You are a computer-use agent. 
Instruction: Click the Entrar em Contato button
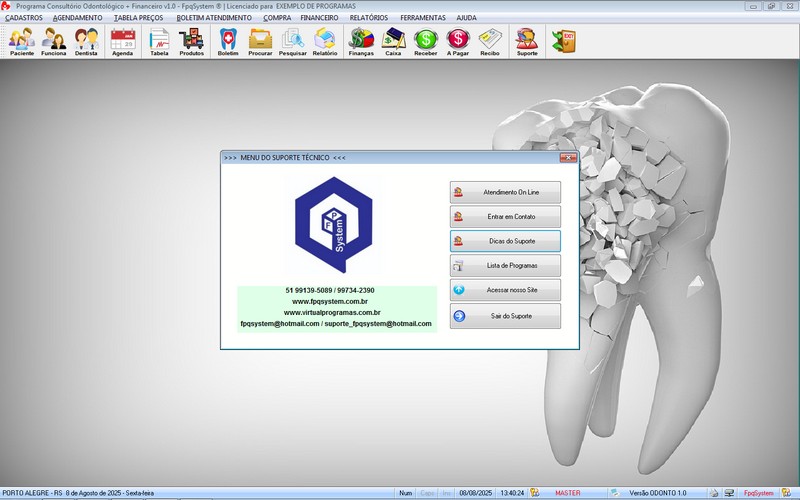(505, 216)
